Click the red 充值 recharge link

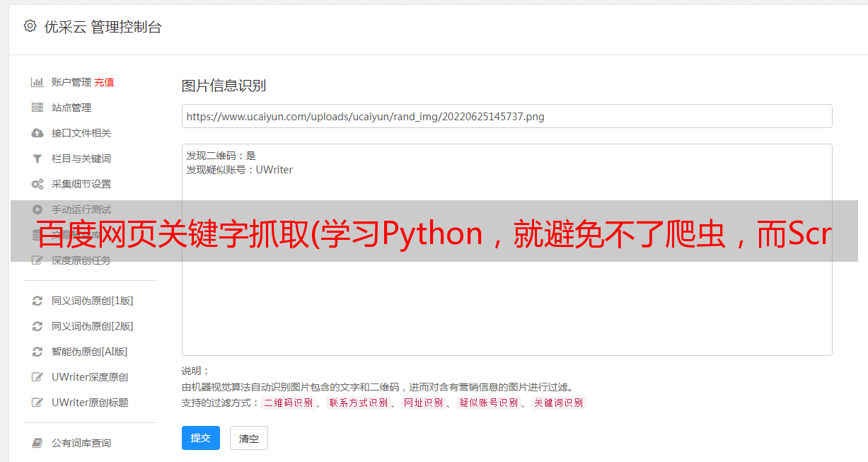click(104, 82)
